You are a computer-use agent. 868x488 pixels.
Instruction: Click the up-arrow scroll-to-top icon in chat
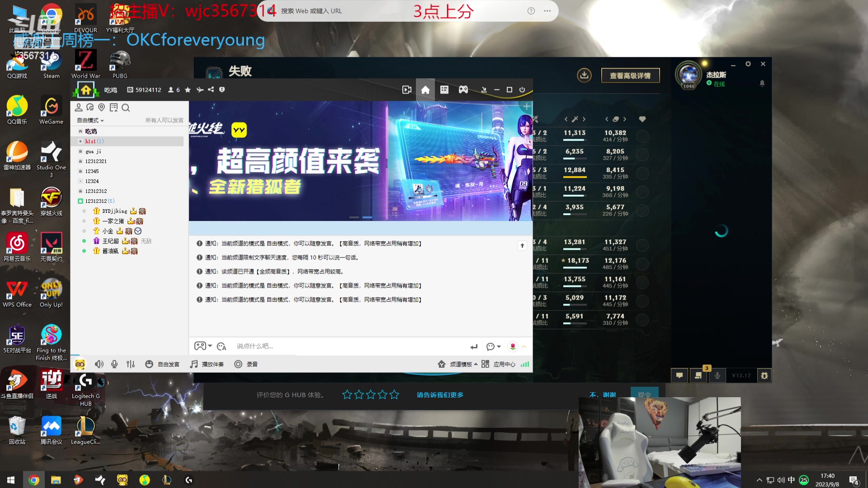coord(522,245)
